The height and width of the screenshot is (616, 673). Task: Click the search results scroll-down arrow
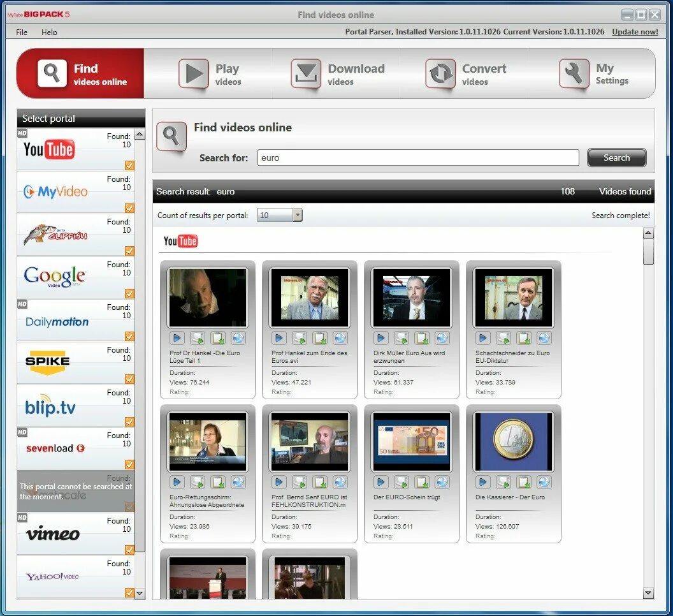point(648,593)
